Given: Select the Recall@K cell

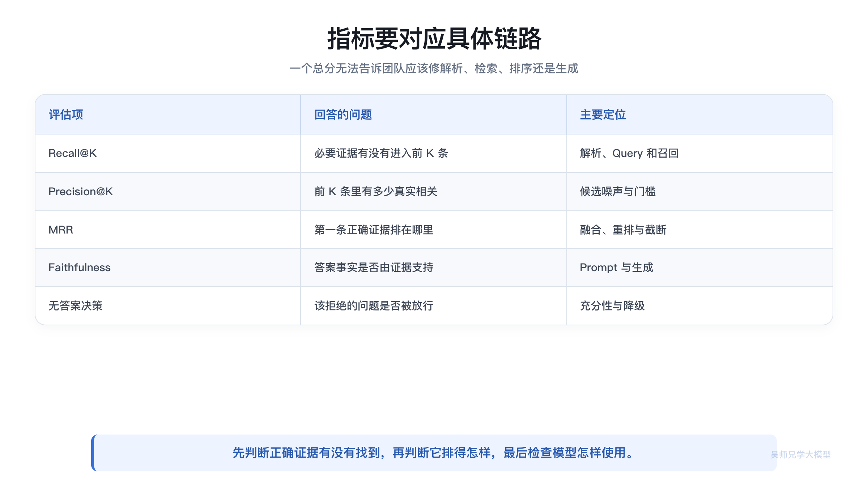Looking at the screenshot, I should tap(168, 153).
